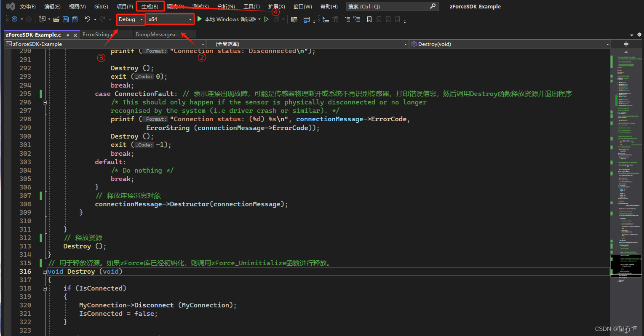Go to previous bookmark icon
Screen dimensions: 644x336
click(x=379, y=19)
